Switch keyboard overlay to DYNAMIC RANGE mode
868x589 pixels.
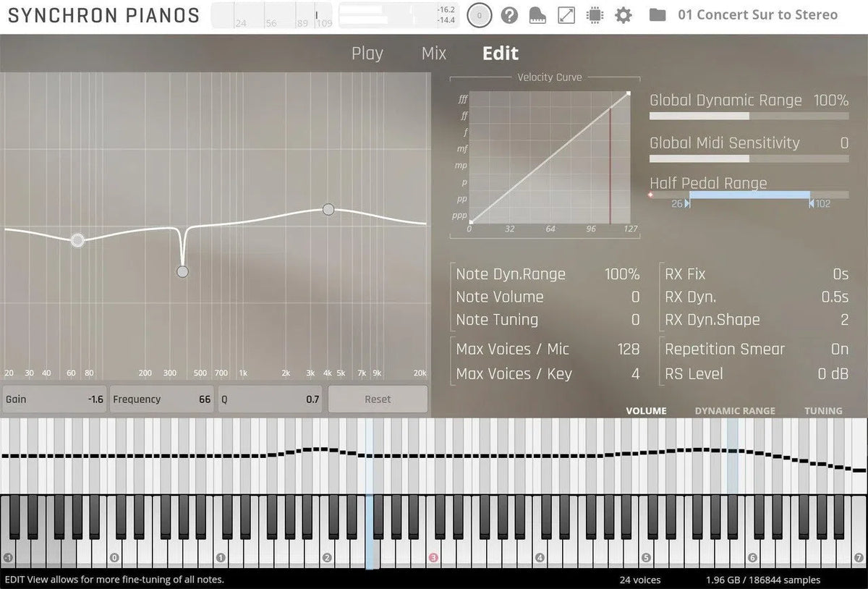(x=734, y=410)
